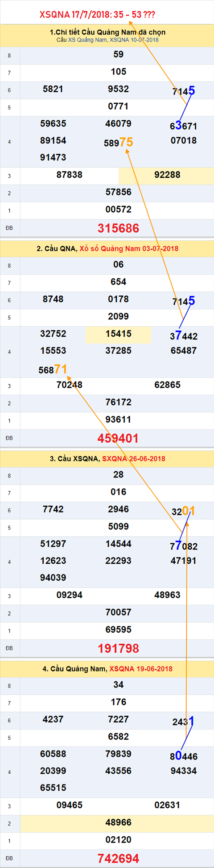Screen dimensions: 214x868
Task: Click heading text '3. Cầu XSQNA,'
Action: [74, 459]
